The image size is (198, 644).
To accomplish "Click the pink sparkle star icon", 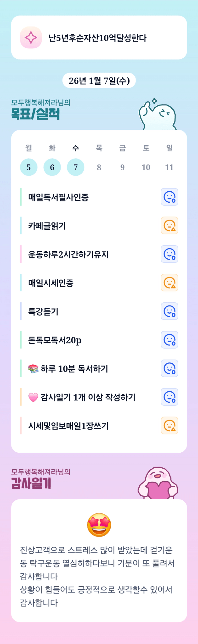I will tap(31, 38).
